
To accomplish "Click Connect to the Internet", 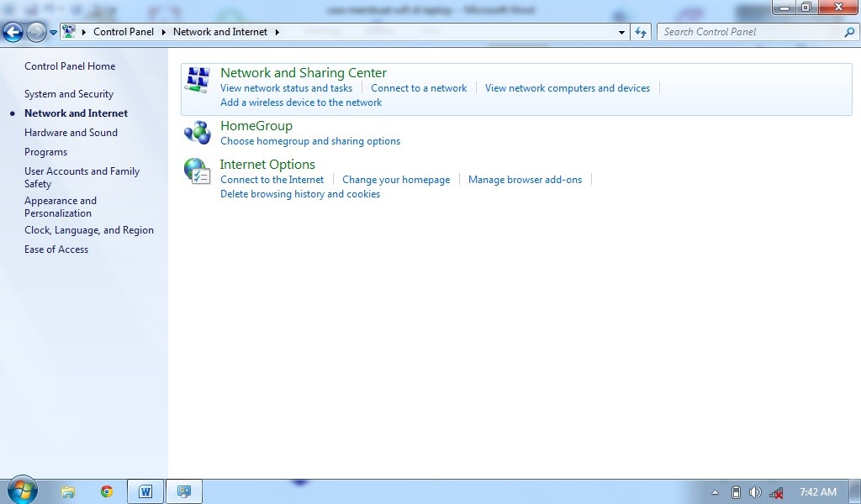I will 272,179.
